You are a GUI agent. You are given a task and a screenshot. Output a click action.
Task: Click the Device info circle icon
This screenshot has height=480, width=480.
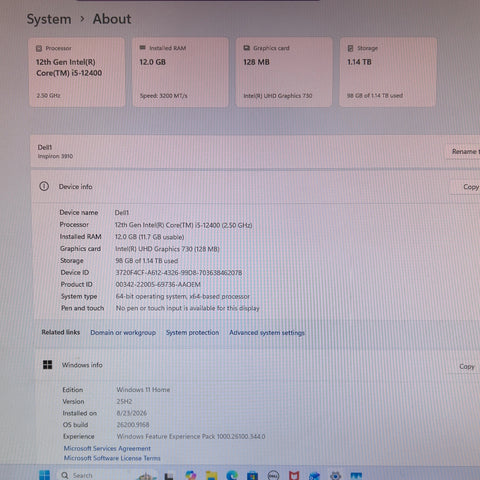click(x=44, y=186)
